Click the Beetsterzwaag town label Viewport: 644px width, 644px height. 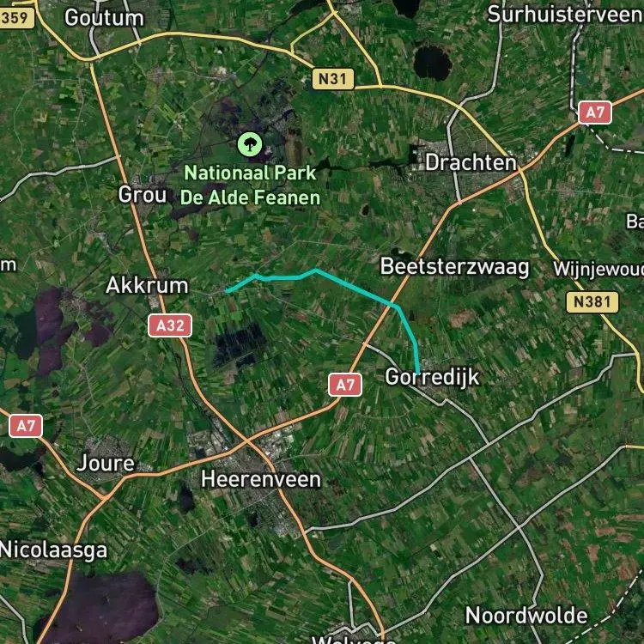454,267
